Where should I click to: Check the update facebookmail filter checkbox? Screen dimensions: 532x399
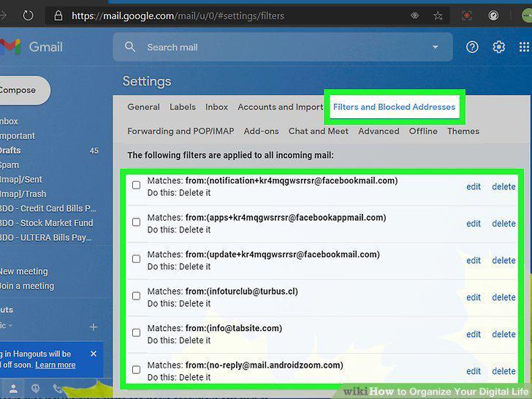pyautogui.click(x=136, y=259)
